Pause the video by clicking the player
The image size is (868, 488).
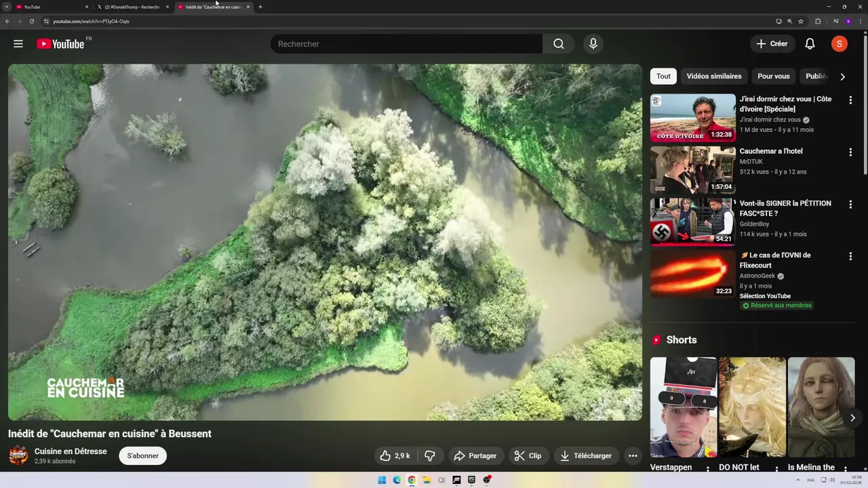coord(325,243)
